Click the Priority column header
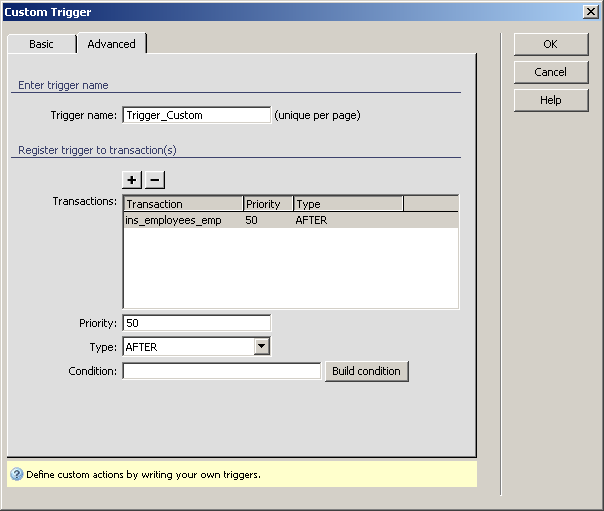 tap(267, 204)
